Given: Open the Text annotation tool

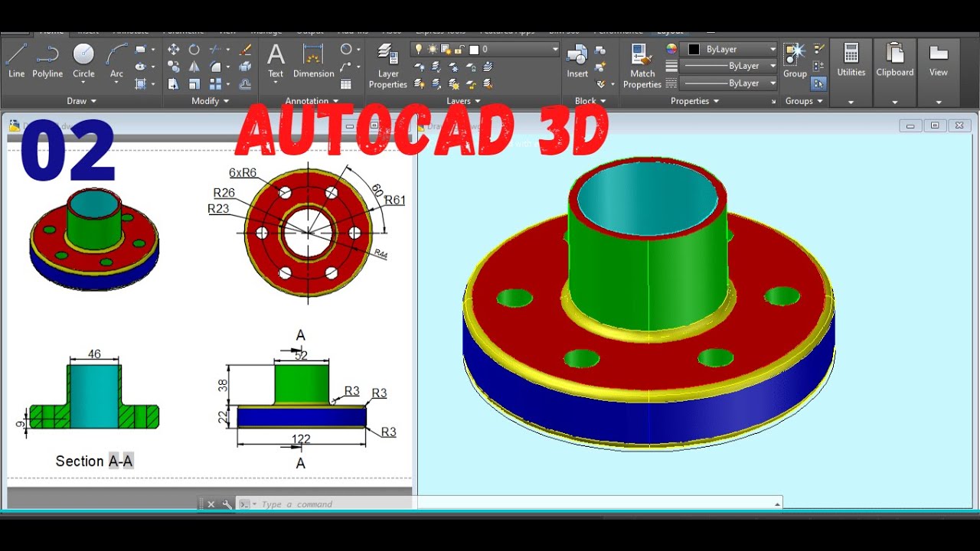Looking at the screenshot, I should pyautogui.click(x=276, y=60).
